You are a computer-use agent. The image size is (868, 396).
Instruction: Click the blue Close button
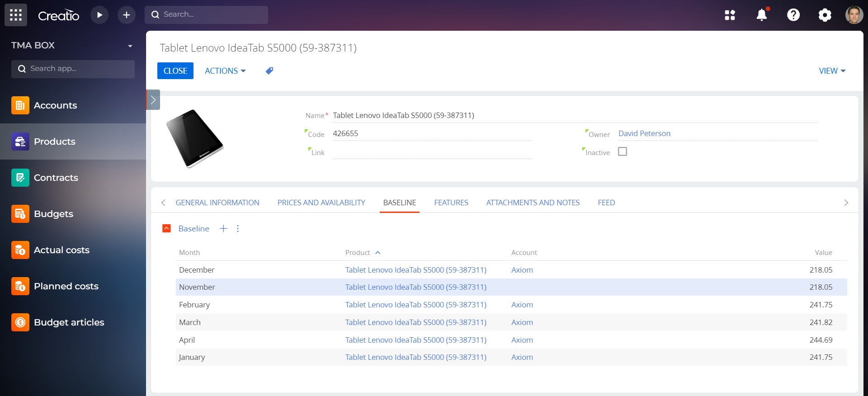175,71
